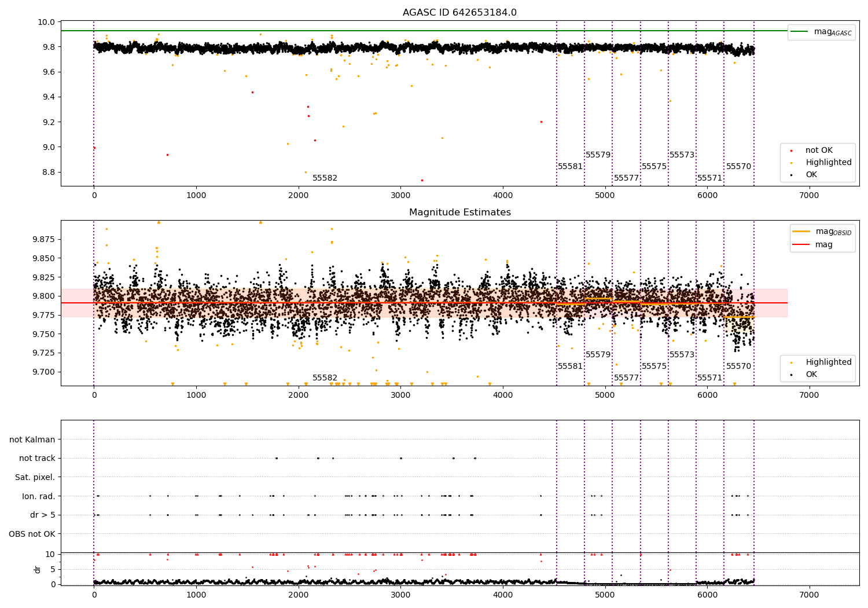Viewport: 868px width, 608px height.
Task: Click the 'Sat. pixel.' axis label
Action: click(35, 477)
